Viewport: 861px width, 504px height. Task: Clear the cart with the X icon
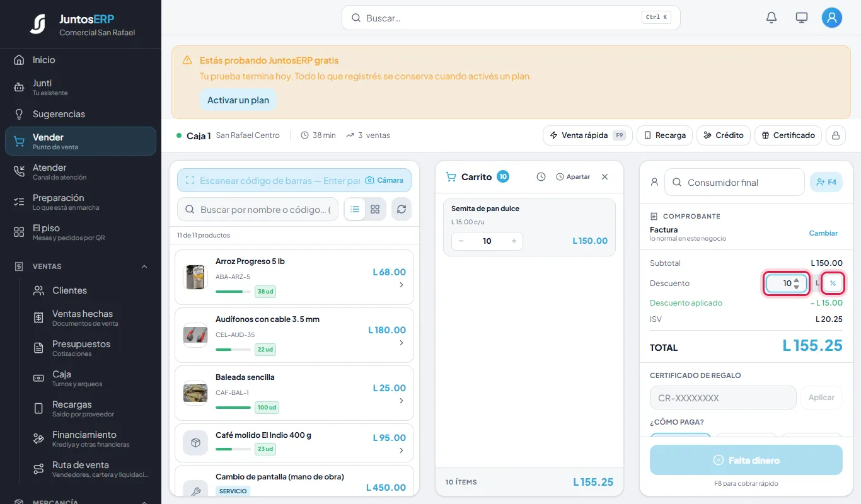coord(605,177)
